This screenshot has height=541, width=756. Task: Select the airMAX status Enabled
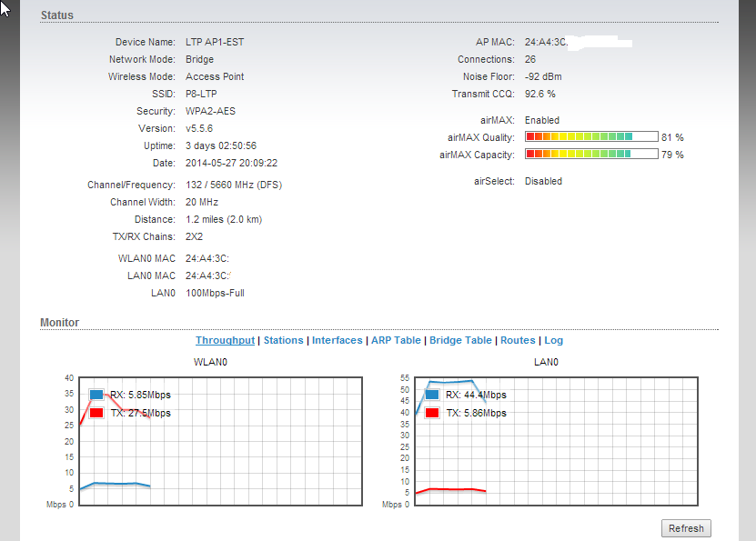tap(542, 120)
